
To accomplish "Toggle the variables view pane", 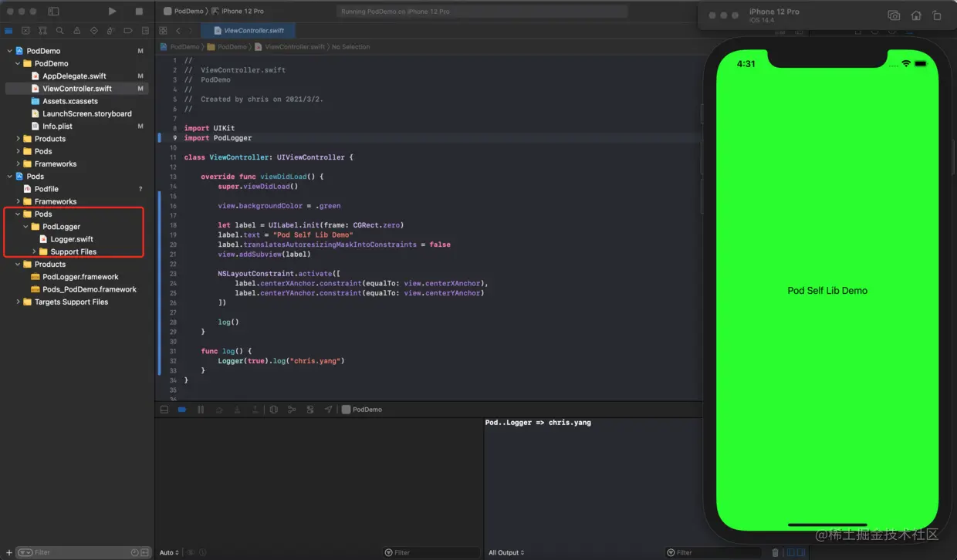I will point(790,552).
